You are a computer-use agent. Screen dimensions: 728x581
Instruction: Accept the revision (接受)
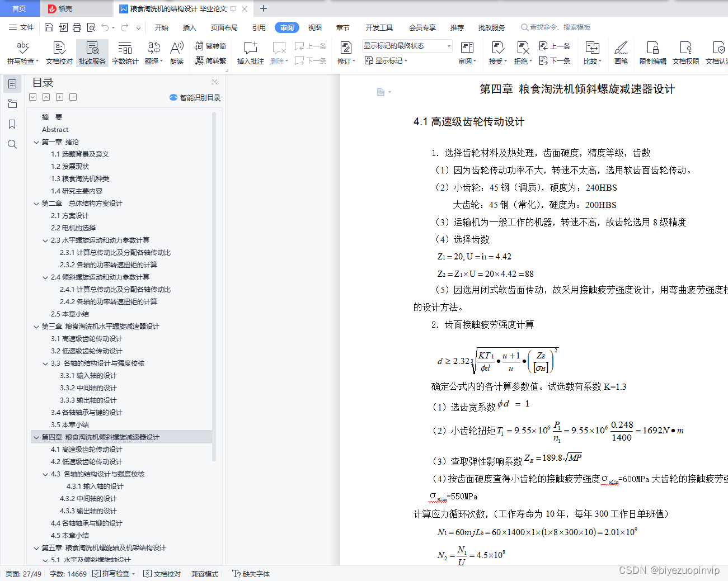click(x=497, y=53)
